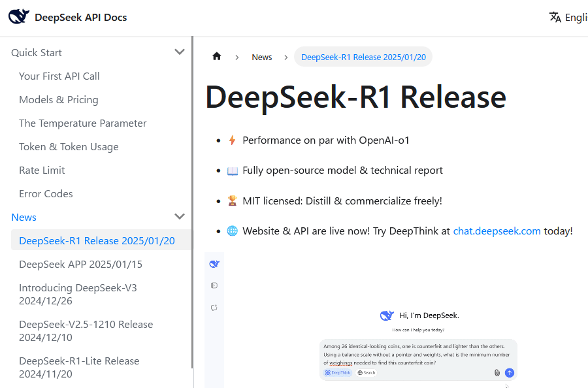
Task: Click the blue send arrow button
Action: click(x=509, y=372)
